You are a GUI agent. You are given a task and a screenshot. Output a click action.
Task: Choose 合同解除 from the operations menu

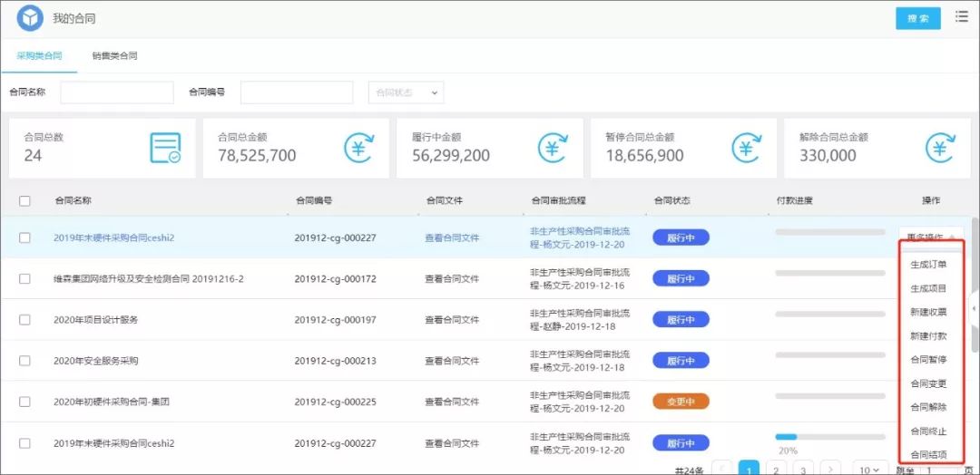pyautogui.click(x=929, y=407)
